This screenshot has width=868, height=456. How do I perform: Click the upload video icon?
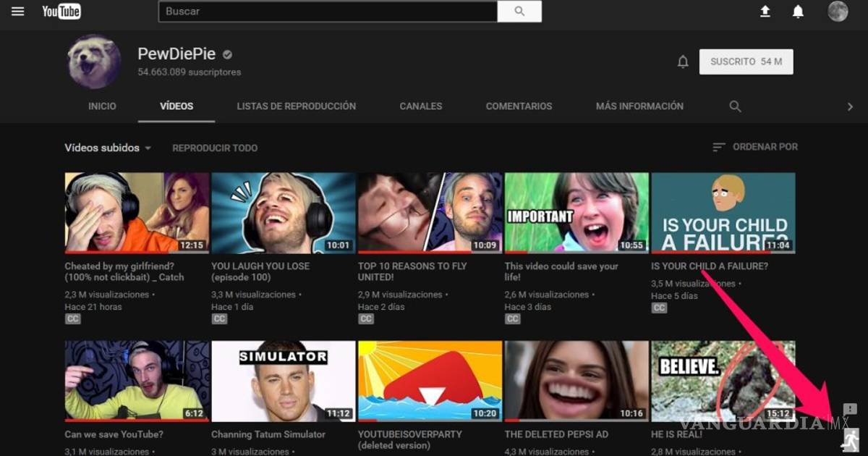[765, 12]
